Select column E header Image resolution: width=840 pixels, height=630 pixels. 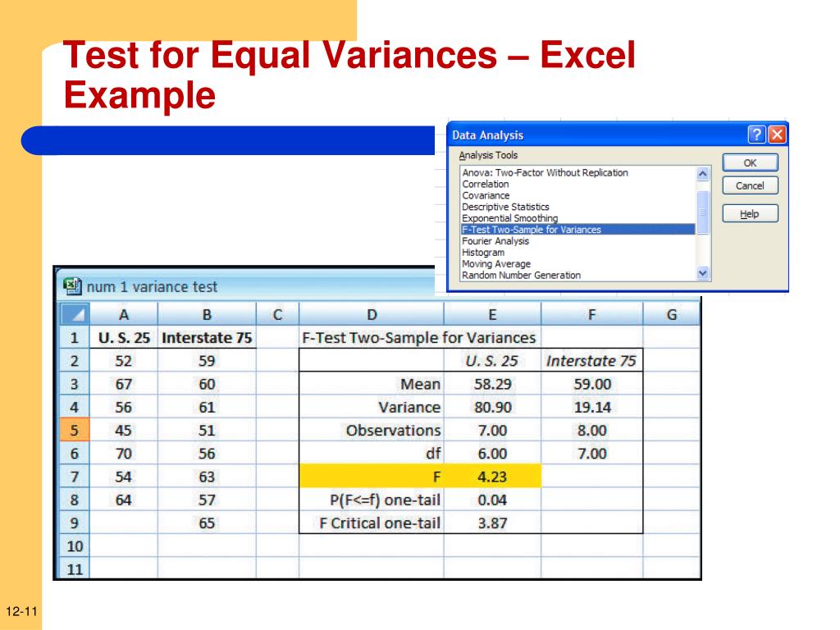coord(492,314)
